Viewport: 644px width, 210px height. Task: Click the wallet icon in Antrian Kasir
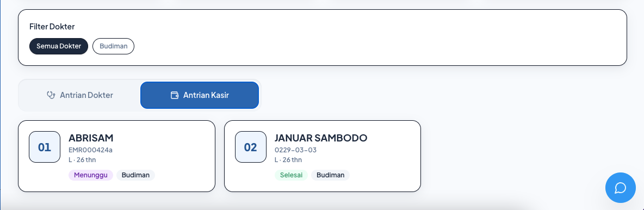[x=175, y=95]
